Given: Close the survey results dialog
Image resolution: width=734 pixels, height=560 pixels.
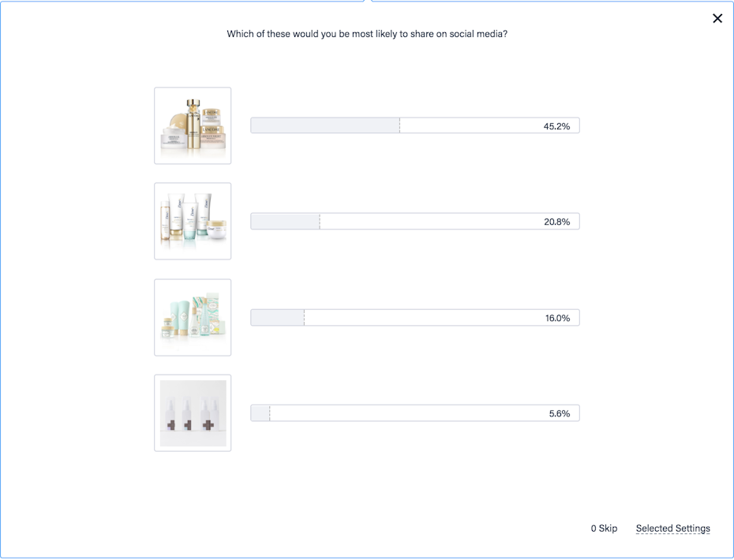Looking at the screenshot, I should click(x=717, y=18).
